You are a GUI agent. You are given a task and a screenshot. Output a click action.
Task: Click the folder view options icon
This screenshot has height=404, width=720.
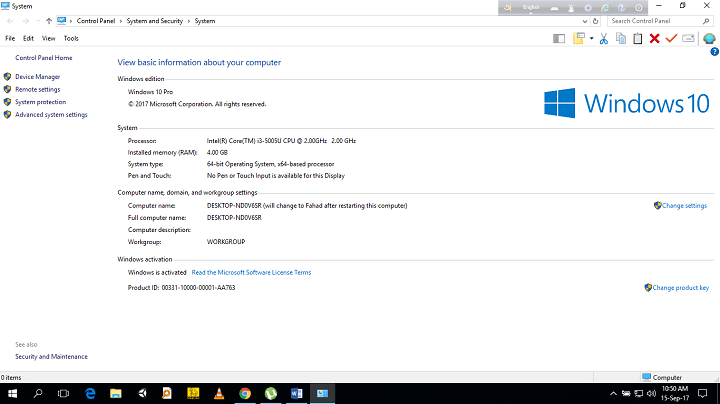click(579, 39)
